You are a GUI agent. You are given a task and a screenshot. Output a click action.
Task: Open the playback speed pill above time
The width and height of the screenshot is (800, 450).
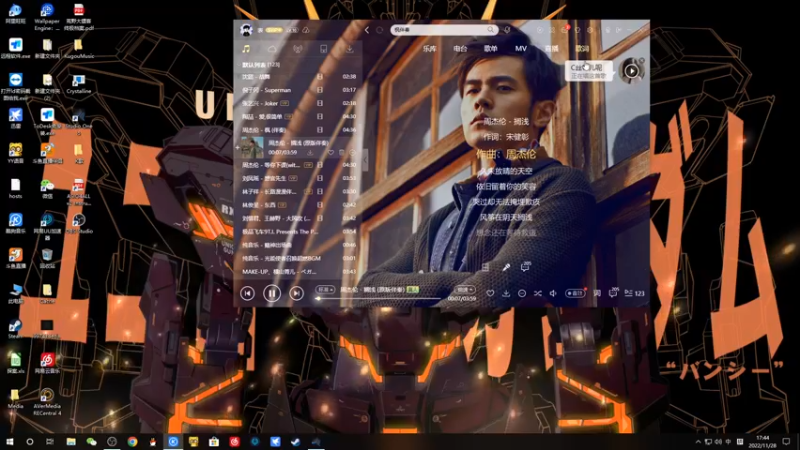[464, 289]
